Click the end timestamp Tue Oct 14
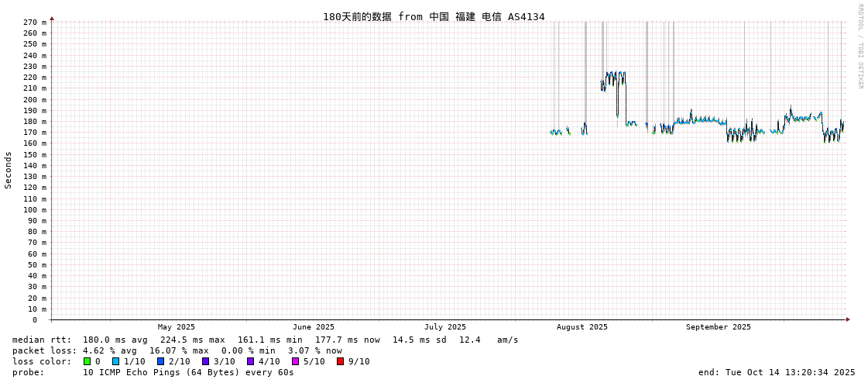Image resolution: width=868 pixels, height=383 pixels. 777,372
